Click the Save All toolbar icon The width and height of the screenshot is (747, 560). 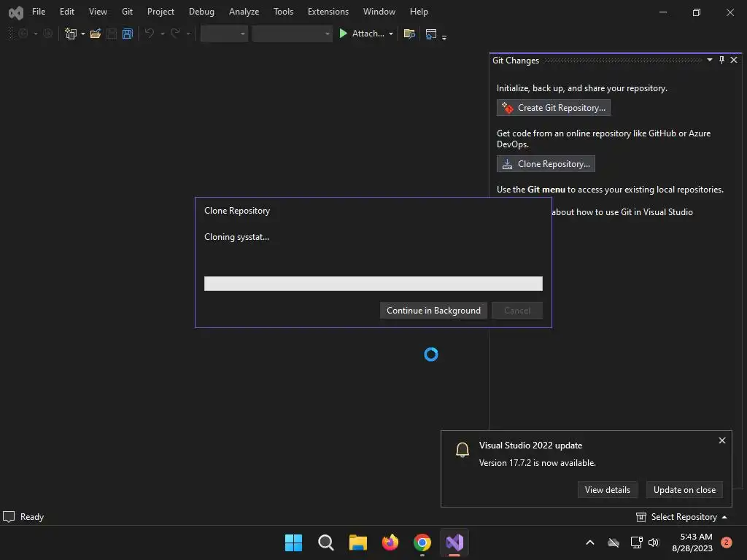(127, 34)
